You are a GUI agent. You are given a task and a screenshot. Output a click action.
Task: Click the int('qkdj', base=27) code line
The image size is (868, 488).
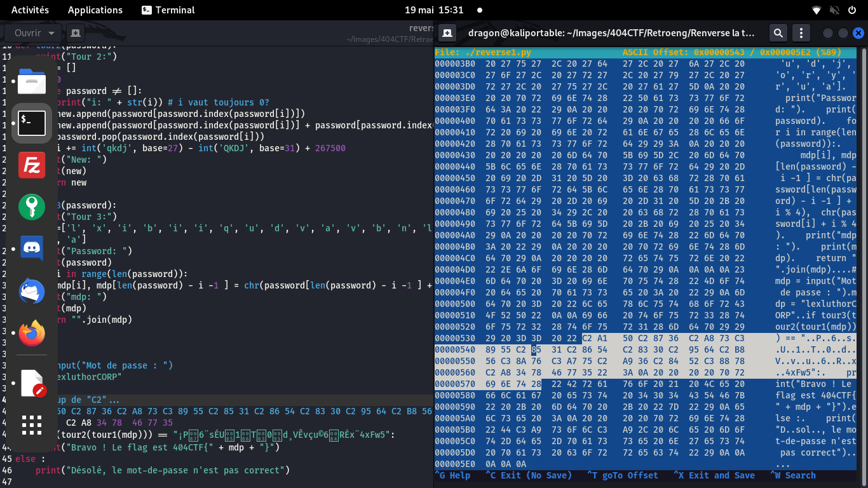tap(201, 148)
